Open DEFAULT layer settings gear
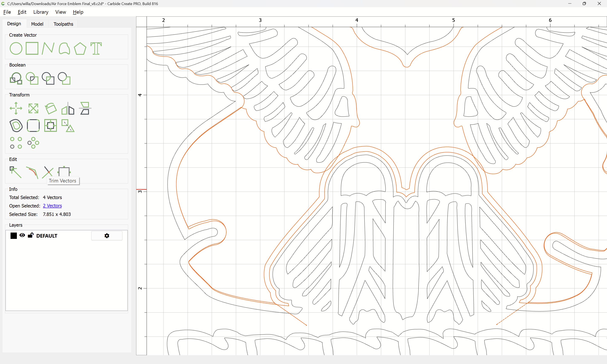Screen dimensions: 607x364 click(x=107, y=236)
